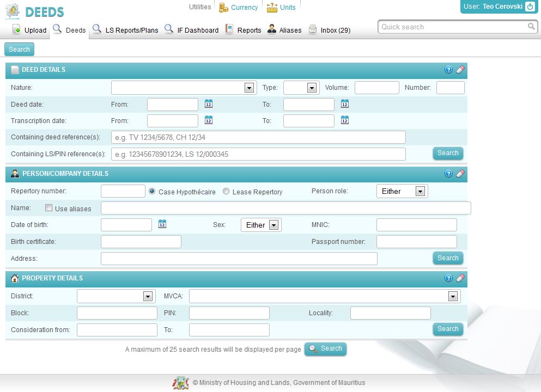Switch to the Deeds tab
541x392 pixels.
69,30
